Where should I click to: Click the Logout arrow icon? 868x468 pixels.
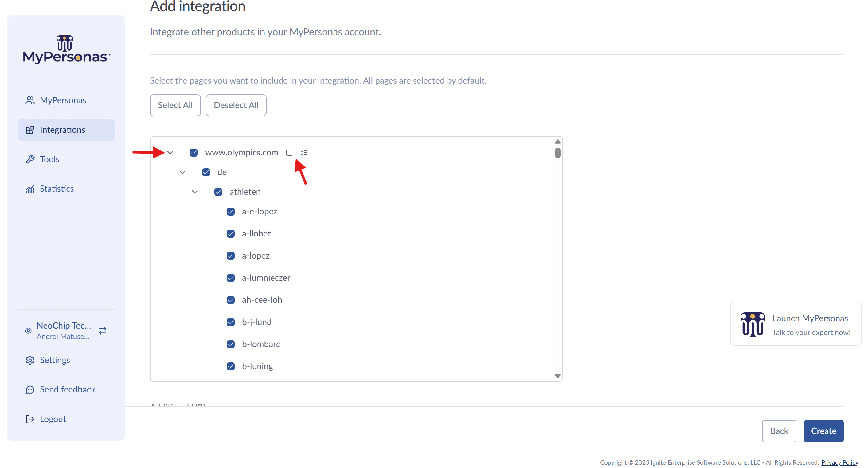30,419
